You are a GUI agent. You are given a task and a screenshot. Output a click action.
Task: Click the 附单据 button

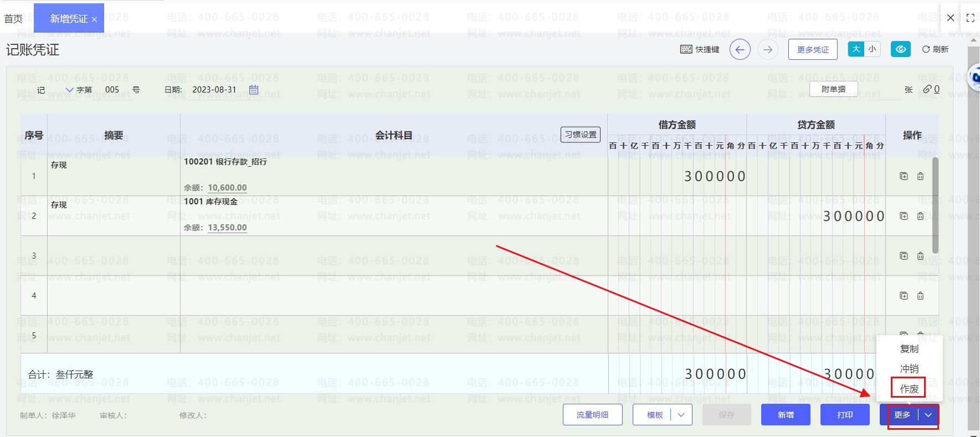tap(833, 89)
